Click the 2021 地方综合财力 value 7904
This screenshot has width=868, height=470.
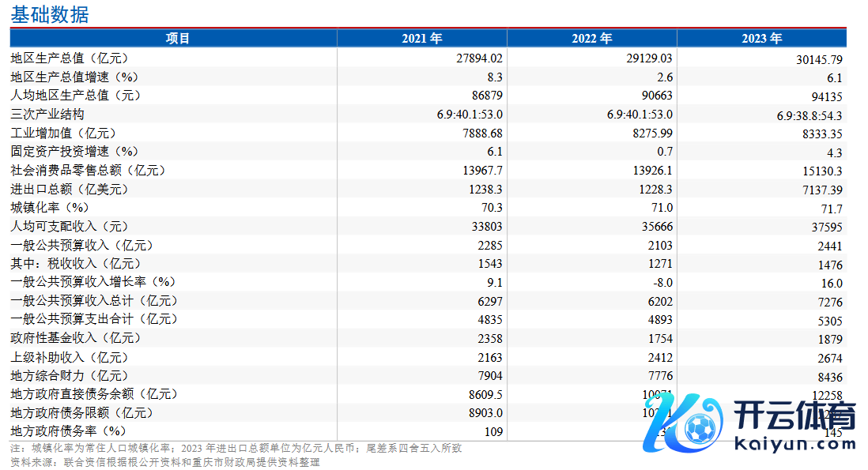(x=489, y=376)
